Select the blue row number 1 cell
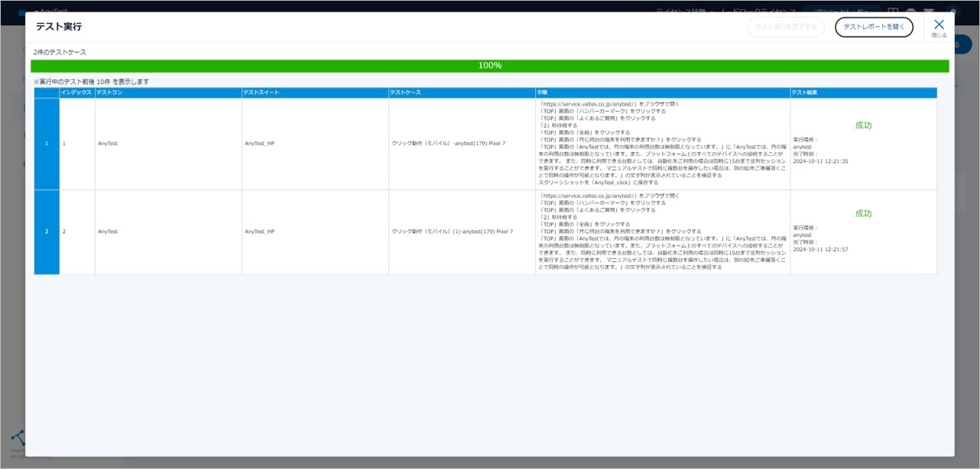 [47, 144]
